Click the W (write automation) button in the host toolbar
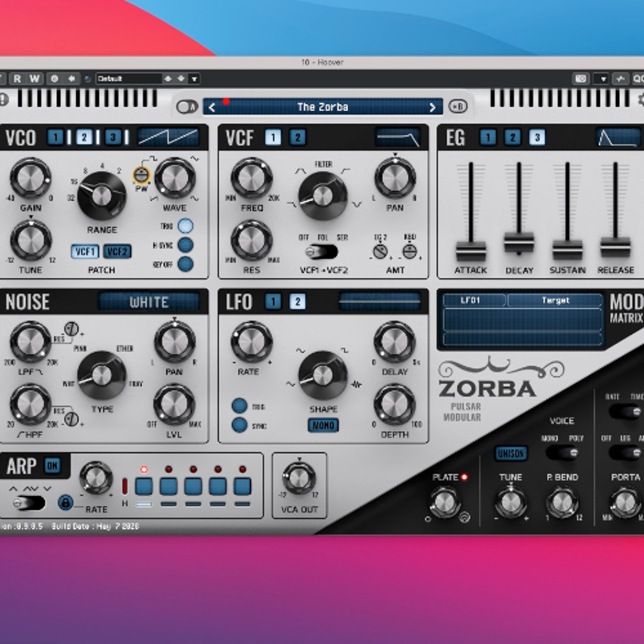The height and width of the screenshot is (644, 644). click(x=35, y=79)
